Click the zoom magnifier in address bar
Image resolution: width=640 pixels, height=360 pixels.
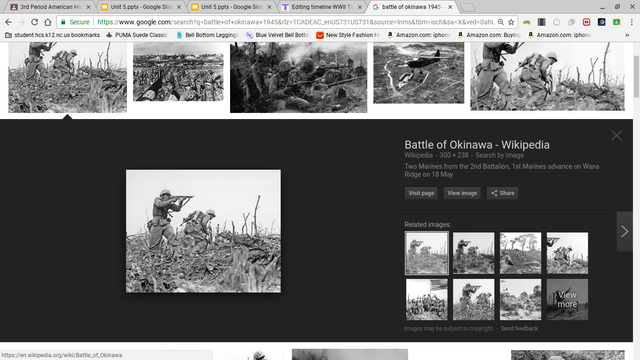coord(500,22)
